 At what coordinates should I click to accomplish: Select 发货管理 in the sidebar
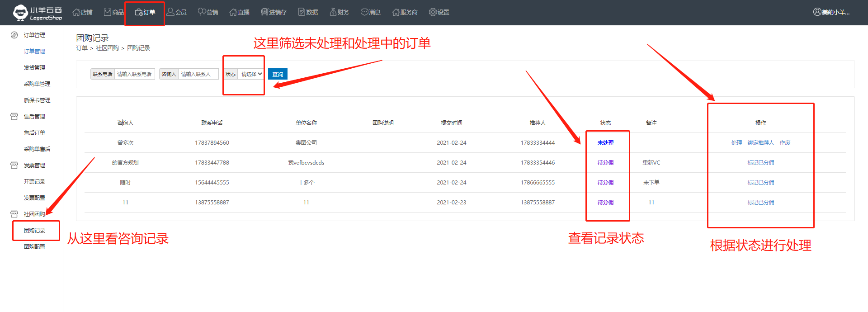[34, 68]
